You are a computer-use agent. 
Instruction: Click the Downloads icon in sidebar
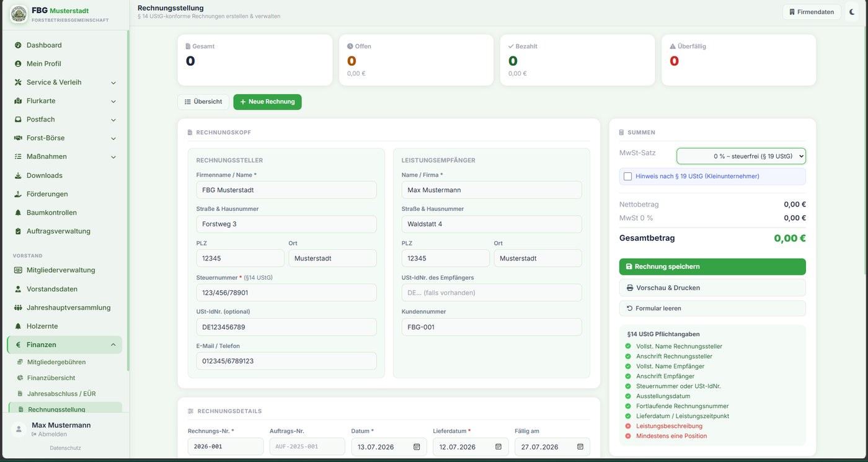(18, 175)
